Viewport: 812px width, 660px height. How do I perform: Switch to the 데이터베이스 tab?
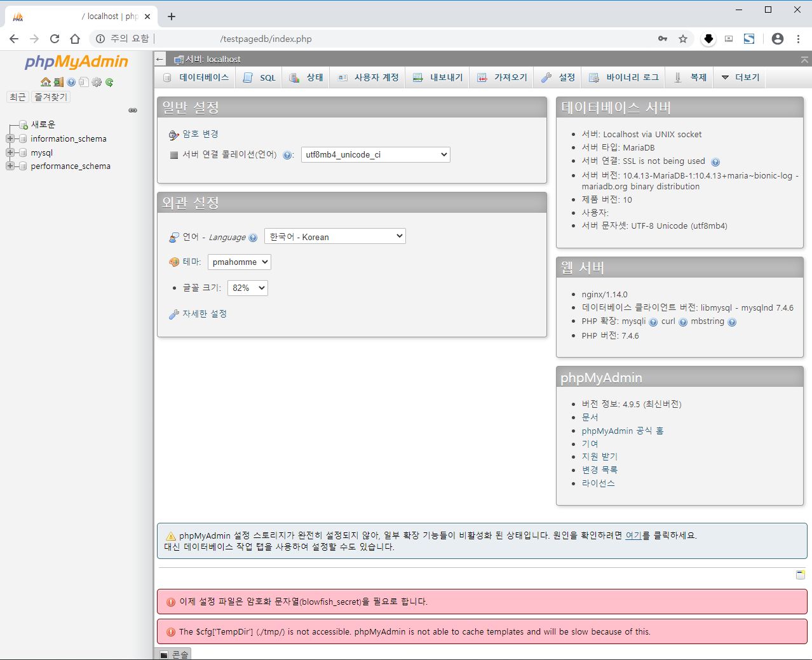196,77
